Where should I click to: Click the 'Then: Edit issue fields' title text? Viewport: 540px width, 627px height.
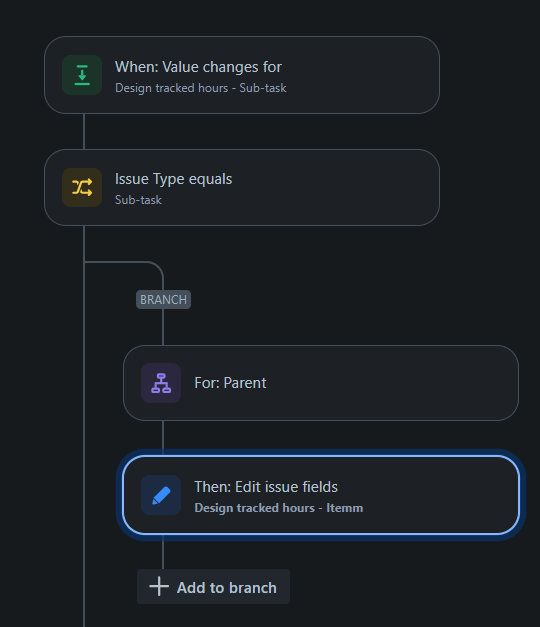tap(266, 487)
